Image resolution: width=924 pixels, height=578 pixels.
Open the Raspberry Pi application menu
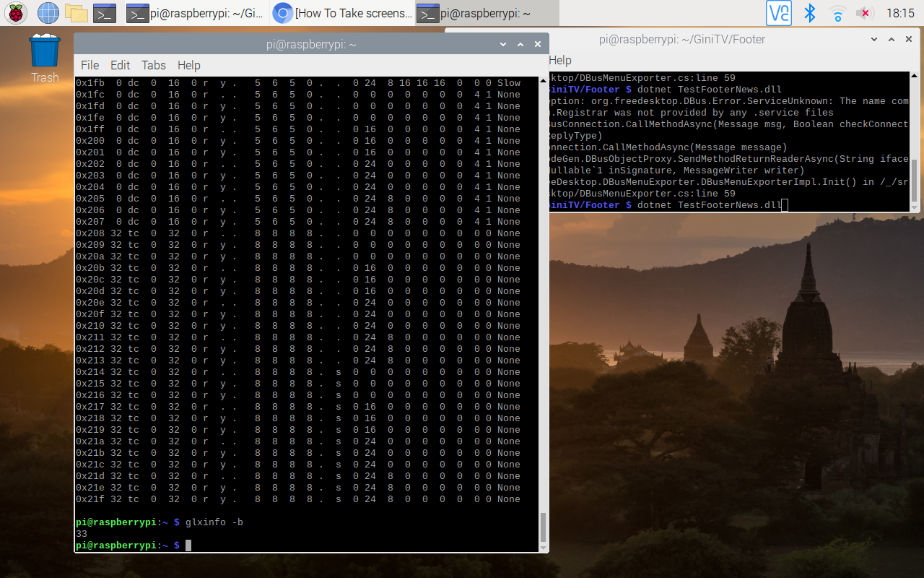[x=15, y=12]
